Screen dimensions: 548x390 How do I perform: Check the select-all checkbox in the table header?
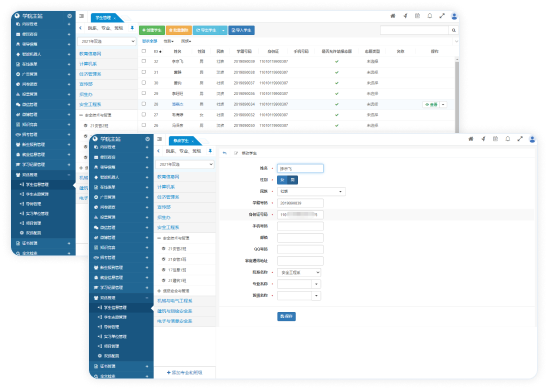pyautogui.click(x=144, y=51)
